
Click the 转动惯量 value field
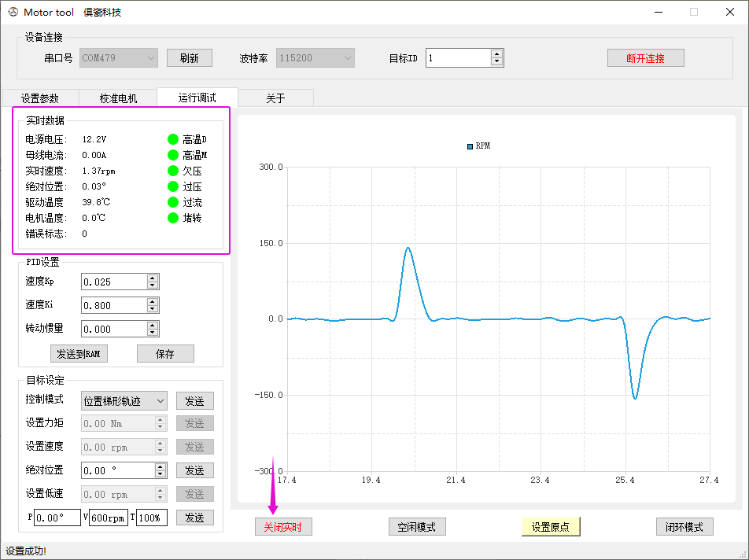click(114, 329)
